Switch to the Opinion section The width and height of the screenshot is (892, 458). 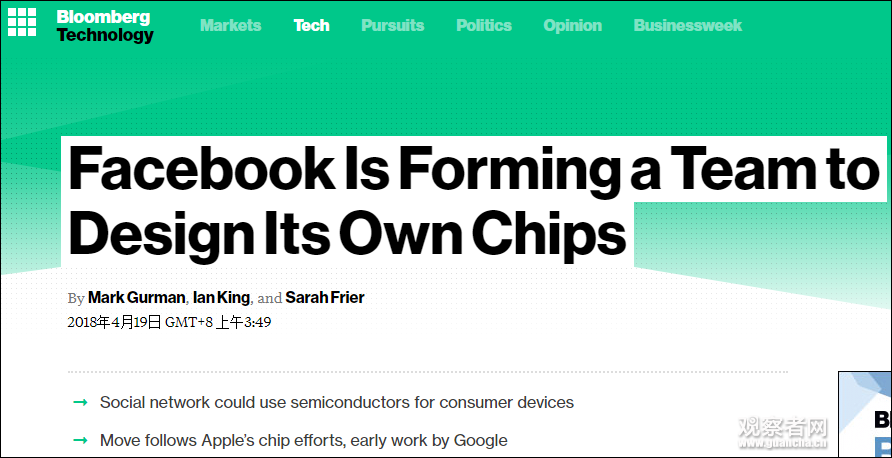pos(572,25)
